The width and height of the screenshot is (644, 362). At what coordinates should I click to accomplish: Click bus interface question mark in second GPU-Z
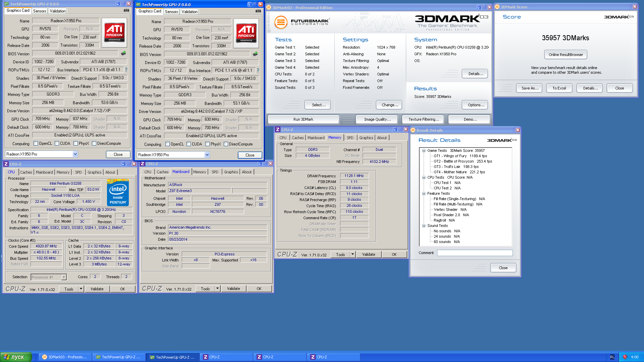(258, 70)
